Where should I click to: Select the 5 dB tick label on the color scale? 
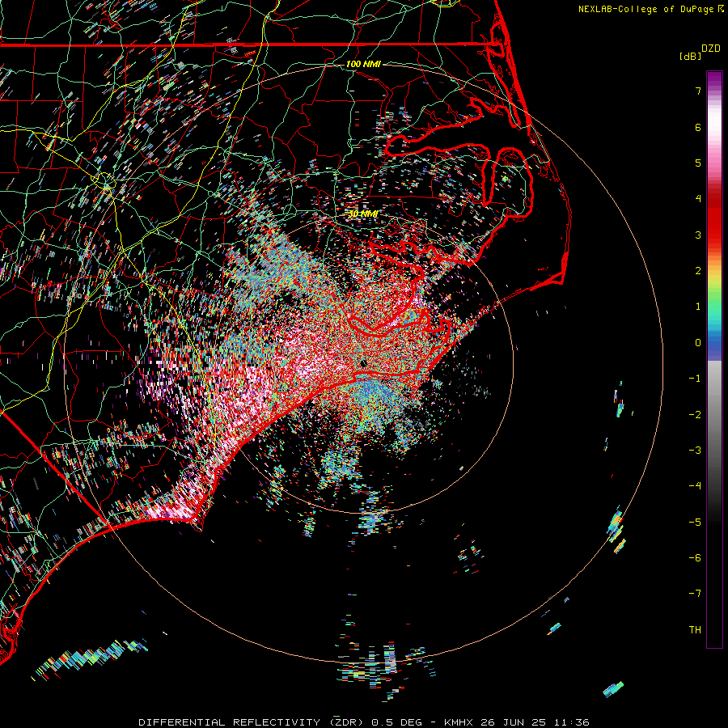[698, 163]
